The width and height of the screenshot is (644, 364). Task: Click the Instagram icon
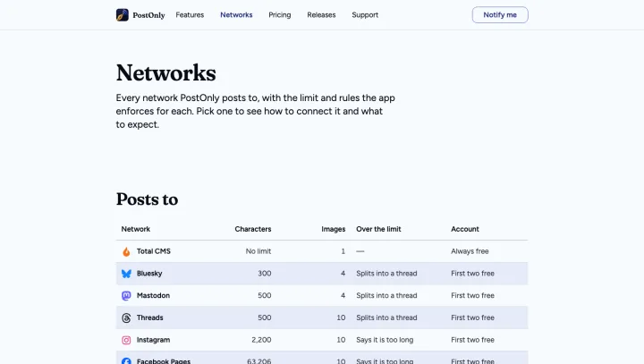pos(126,340)
